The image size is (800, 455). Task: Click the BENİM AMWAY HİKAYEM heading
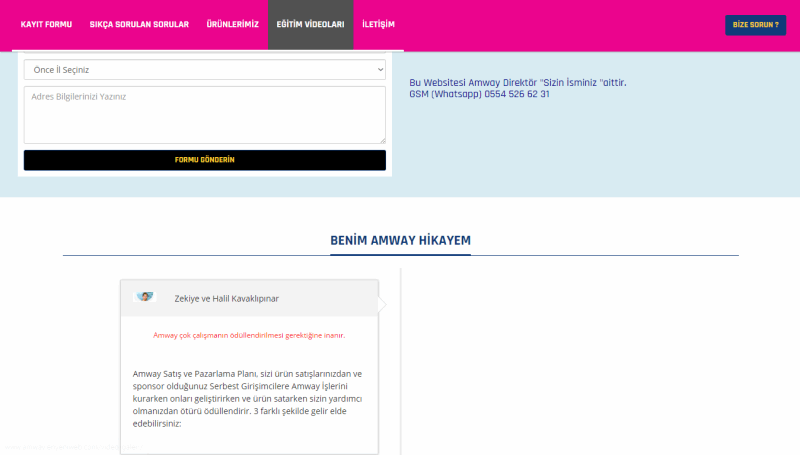coord(401,240)
